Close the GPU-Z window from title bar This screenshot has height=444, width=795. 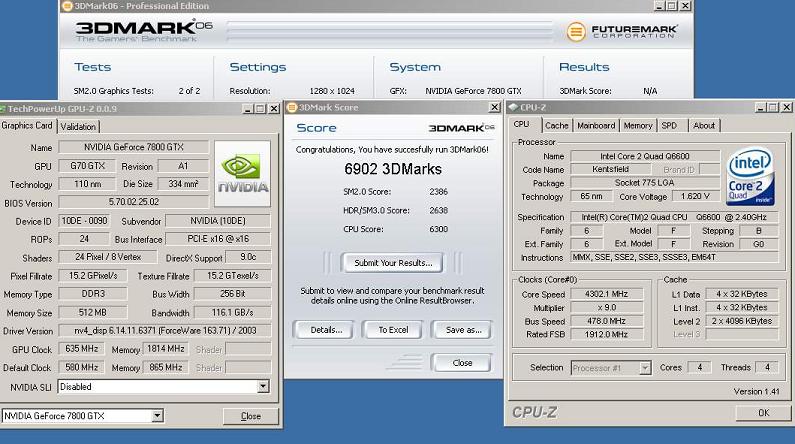274,108
